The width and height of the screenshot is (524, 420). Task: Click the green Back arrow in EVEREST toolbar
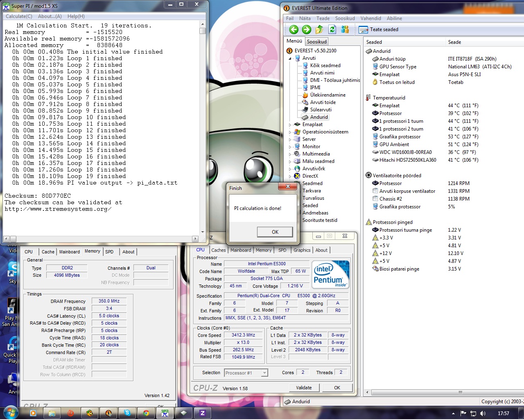[x=294, y=29]
